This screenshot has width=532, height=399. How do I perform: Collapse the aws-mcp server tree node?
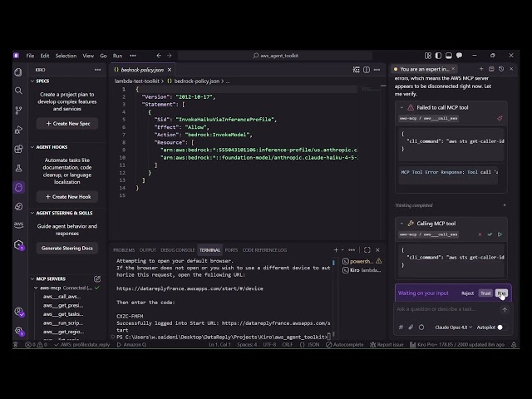point(36,288)
